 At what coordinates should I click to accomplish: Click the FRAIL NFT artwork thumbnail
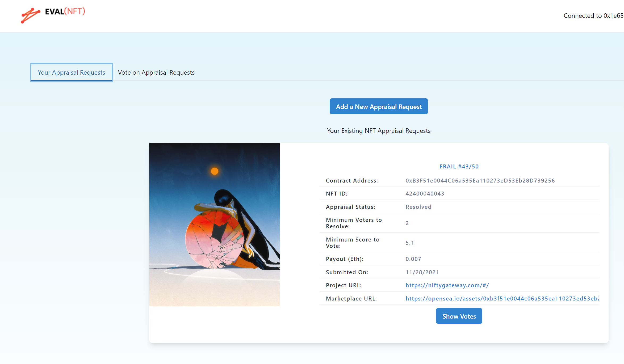point(214,225)
